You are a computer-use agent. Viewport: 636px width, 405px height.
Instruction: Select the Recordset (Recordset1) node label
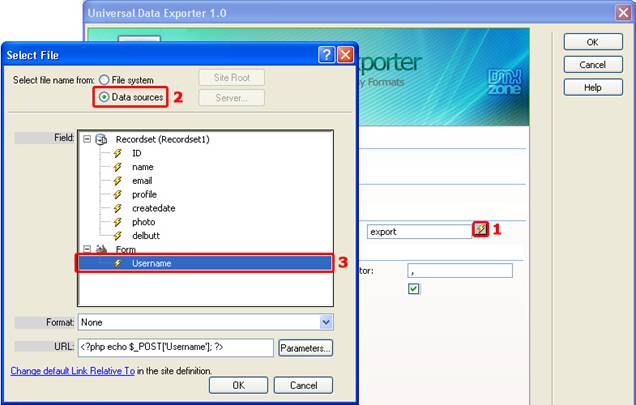163,139
